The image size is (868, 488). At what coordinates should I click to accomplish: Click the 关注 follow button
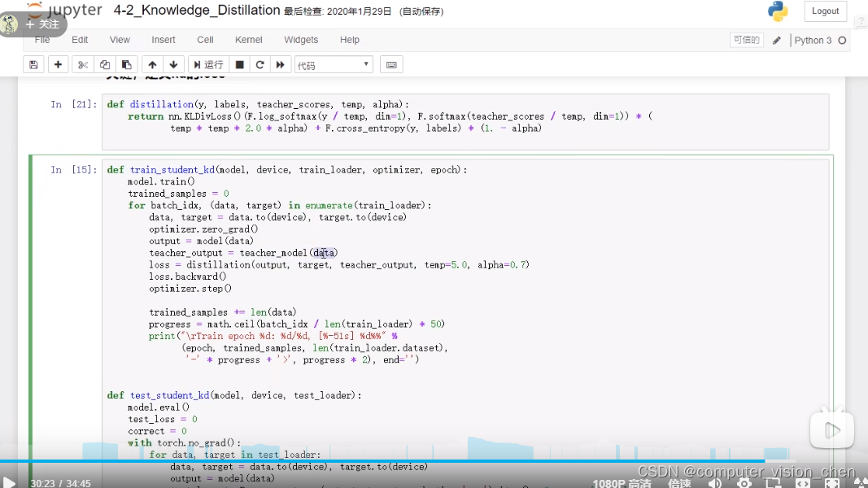click(x=42, y=24)
